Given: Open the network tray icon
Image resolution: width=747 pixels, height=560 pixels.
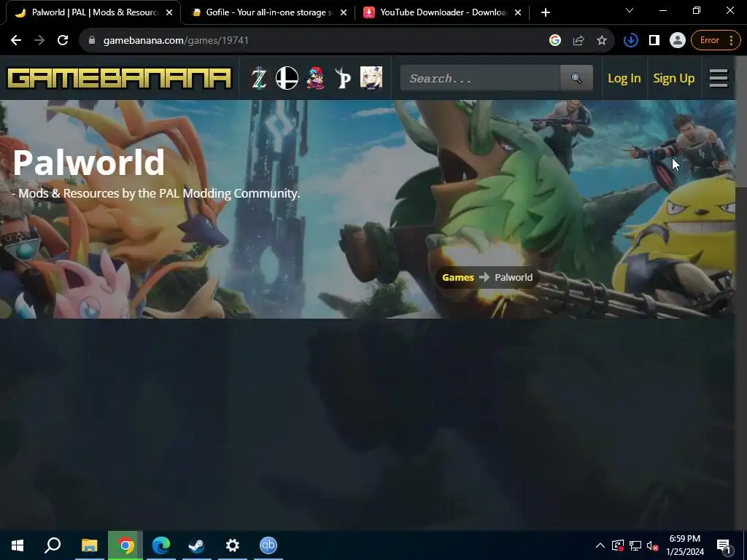Looking at the screenshot, I should pyautogui.click(x=635, y=545).
